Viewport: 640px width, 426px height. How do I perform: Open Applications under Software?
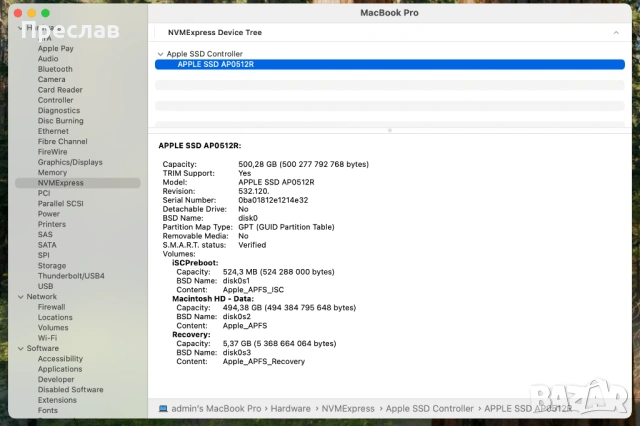click(60, 369)
